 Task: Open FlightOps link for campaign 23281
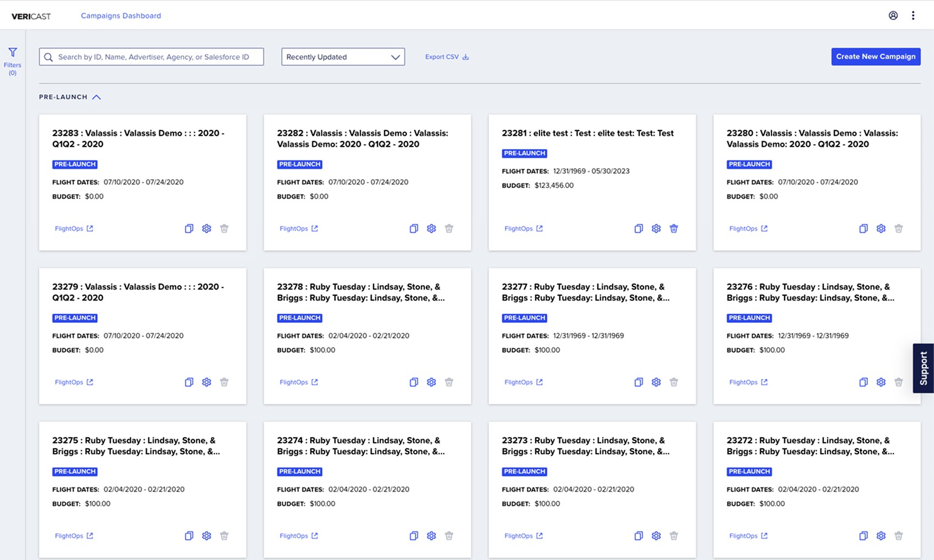click(523, 229)
